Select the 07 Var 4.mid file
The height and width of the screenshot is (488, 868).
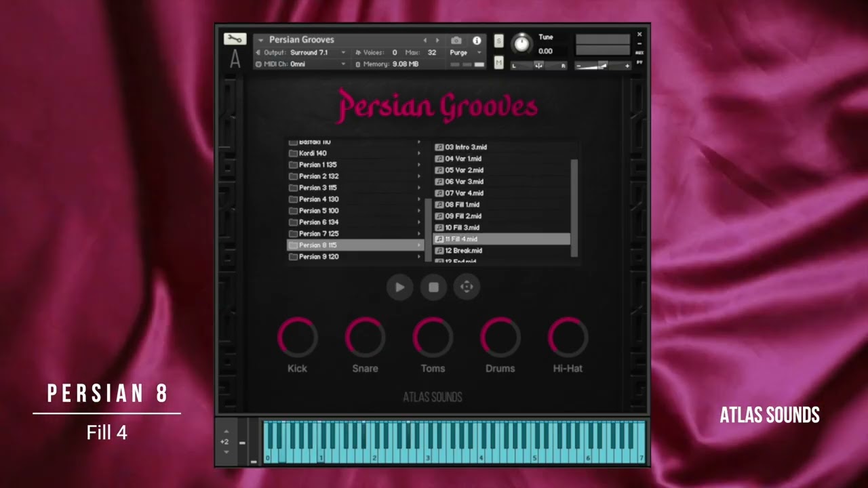point(502,193)
